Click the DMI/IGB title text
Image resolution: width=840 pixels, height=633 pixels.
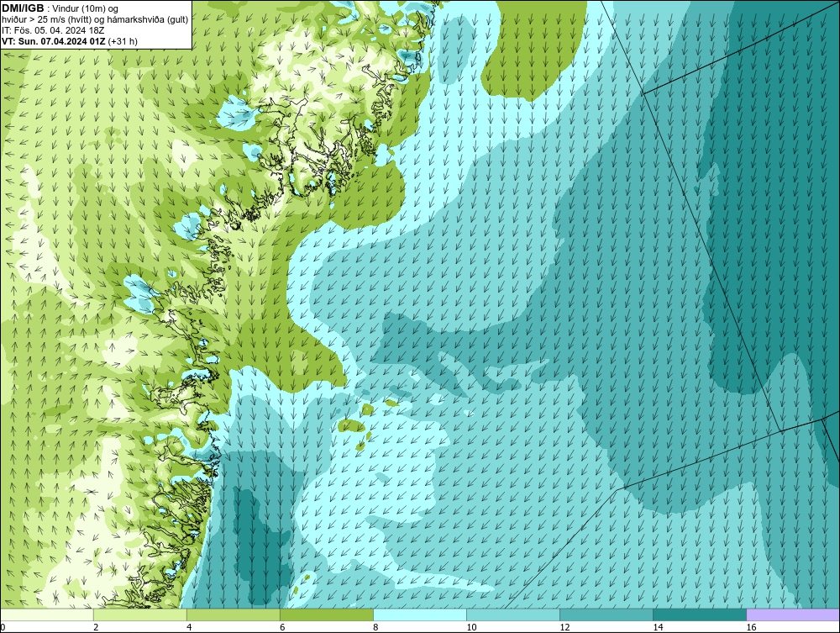(x=23, y=8)
